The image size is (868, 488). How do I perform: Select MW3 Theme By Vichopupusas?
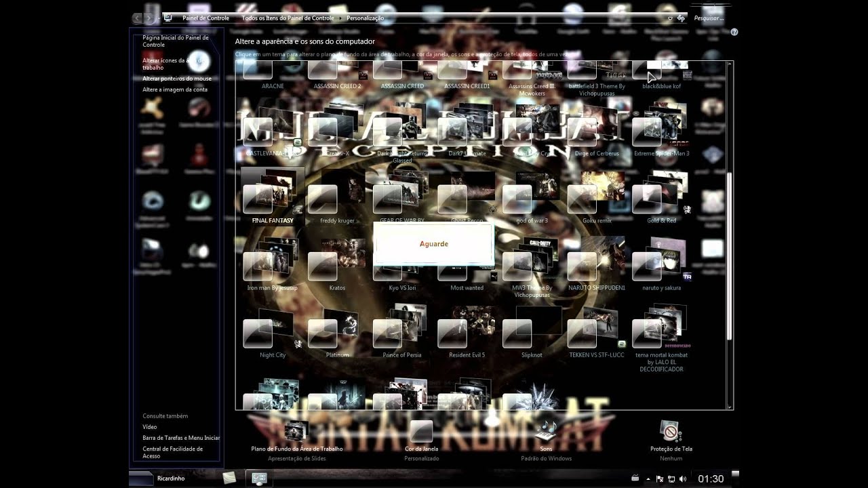[x=532, y=266]
